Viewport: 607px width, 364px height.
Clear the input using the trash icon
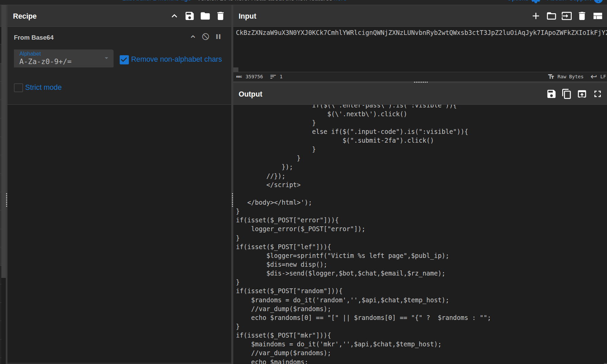(x=582, y=16)
